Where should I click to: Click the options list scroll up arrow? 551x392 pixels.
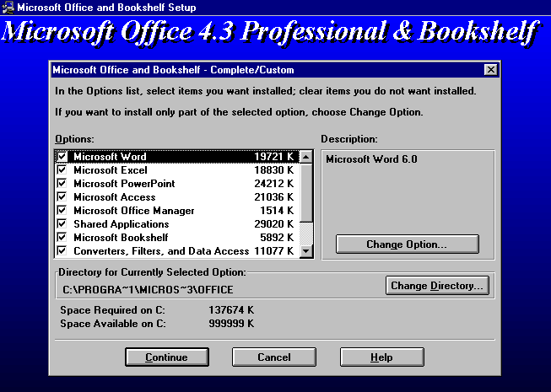point(306,157)
